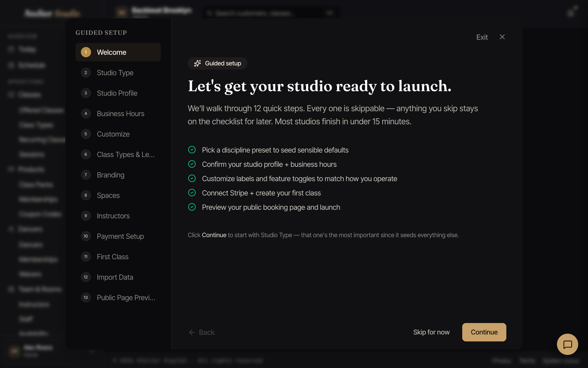This screenshot has width=588, height=368.
Task: Open Class Types & Le... step
Action: tap(118, 154)
